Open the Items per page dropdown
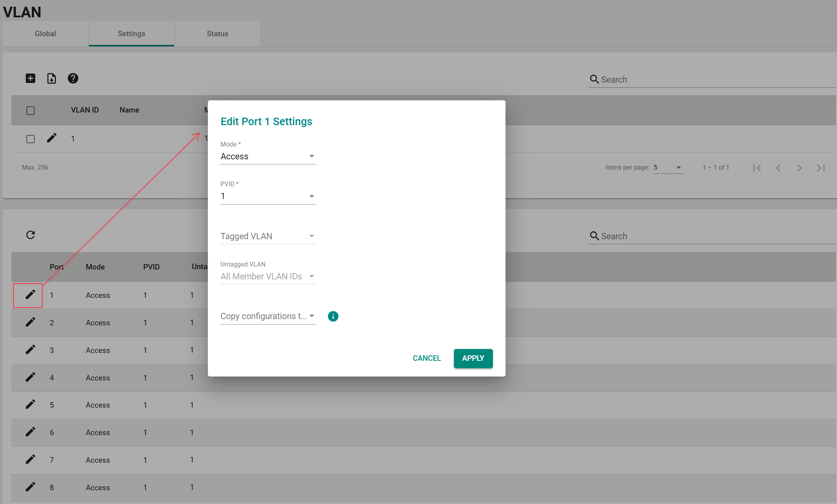This screenshot has width=837, height=504. pyautogui.click(x=668, y=168)
